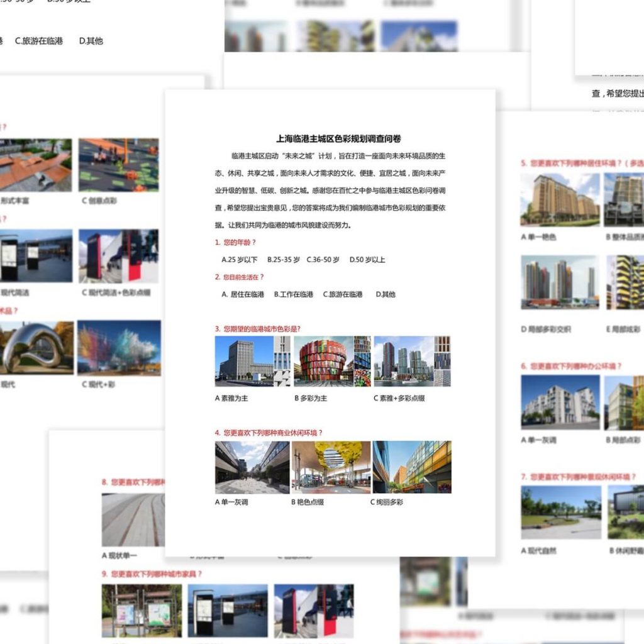Image resolution: width=644 pixels, height=644 pixels.
Task: Click the title 上海临港主城区色彩规划调查问卷
Action: (338, 139)
